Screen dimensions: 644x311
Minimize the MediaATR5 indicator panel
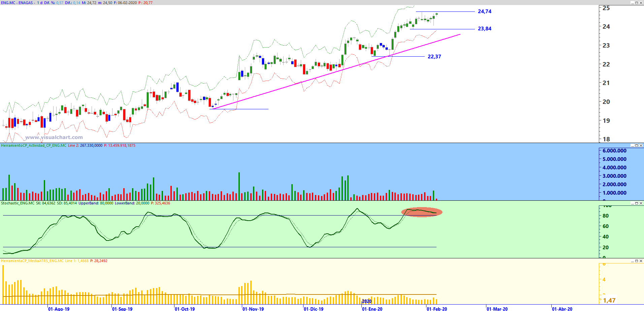click(x=632, y=261)
